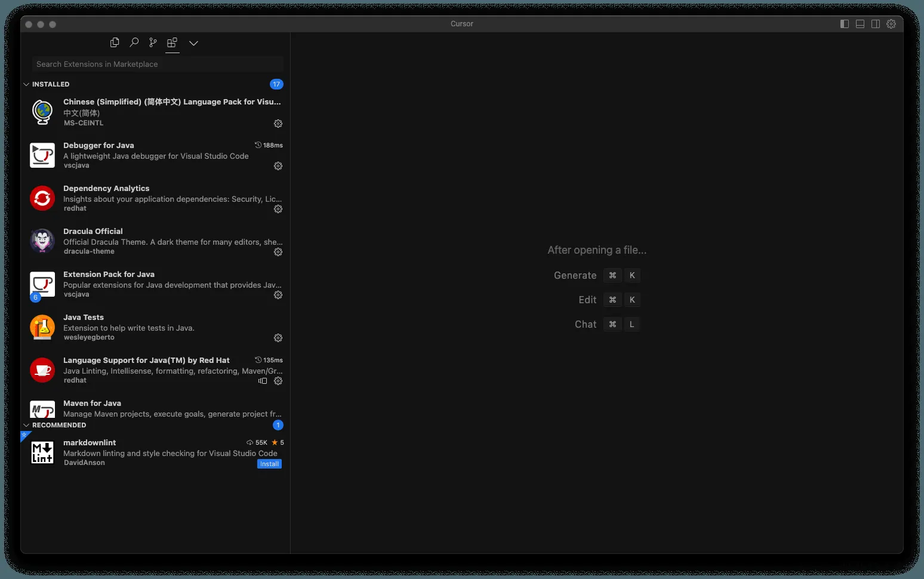Toggle the primary sidebar layout icon
Image resolution: width=924 pixels, height=579 pixels.
[x=845, y=24]
